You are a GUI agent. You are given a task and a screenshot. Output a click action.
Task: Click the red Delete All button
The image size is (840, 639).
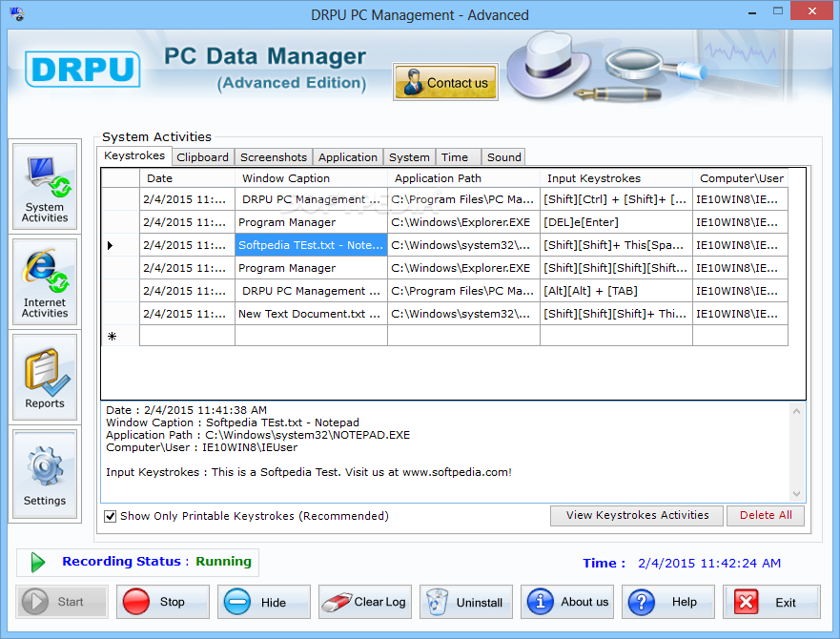point(766,515)
